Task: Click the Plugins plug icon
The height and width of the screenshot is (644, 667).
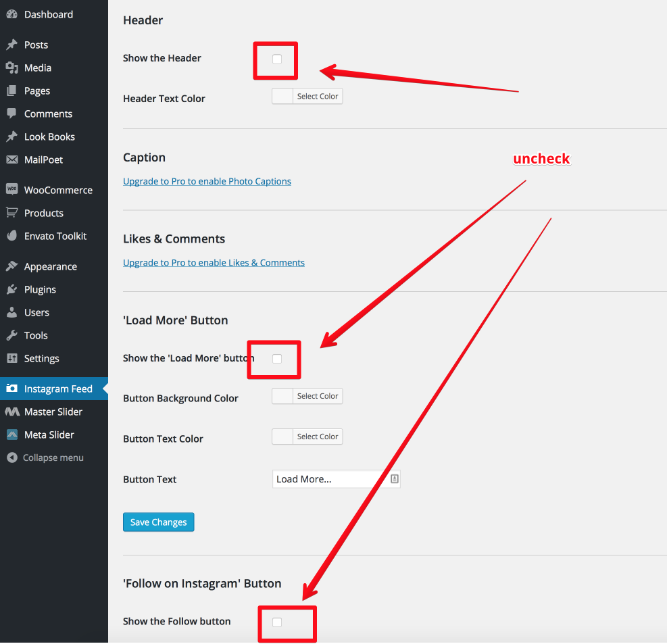Action: point(12,289)
